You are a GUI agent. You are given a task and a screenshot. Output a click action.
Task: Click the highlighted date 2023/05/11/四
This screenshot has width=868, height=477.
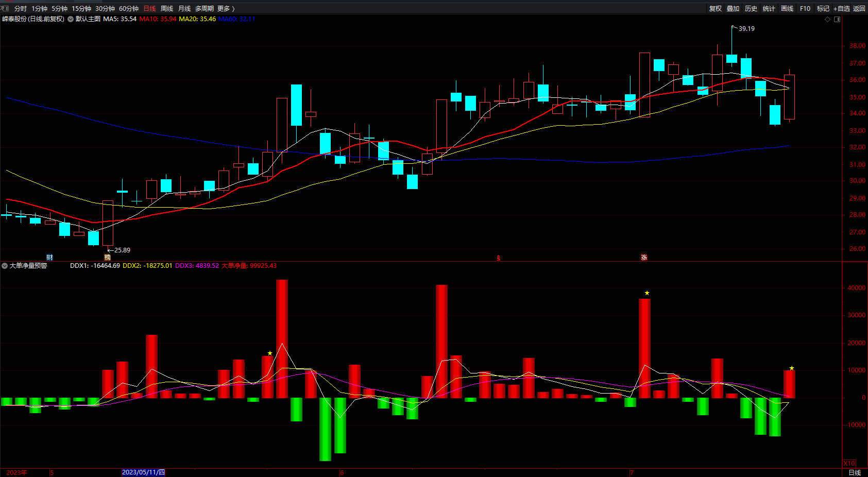[x=143, y=472]
